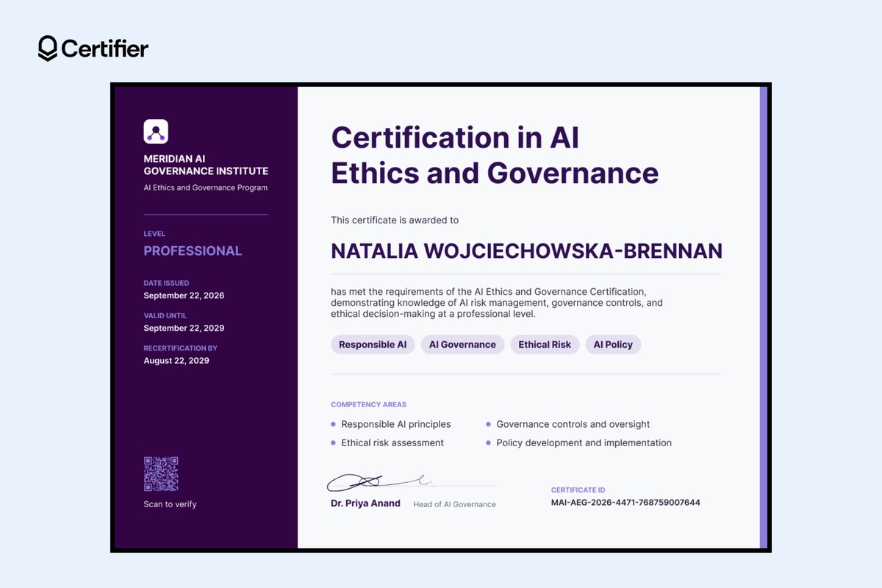Click the RECERTIFICATION BY label
Screen dimensions: 882x588
[181, 348]
